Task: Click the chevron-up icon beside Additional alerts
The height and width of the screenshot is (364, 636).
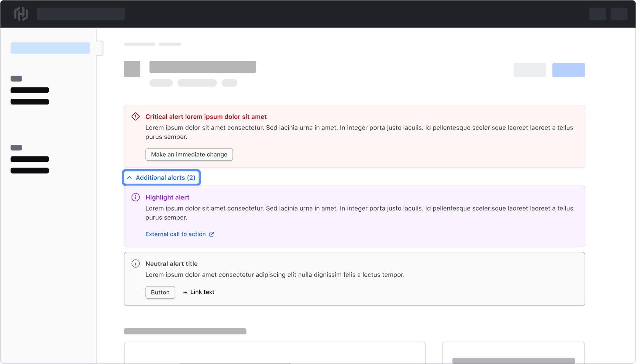Action: click(129, 178)
